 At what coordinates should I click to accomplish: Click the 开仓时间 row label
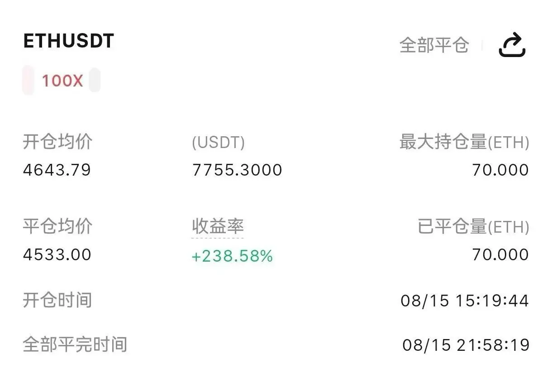[57, 300]
